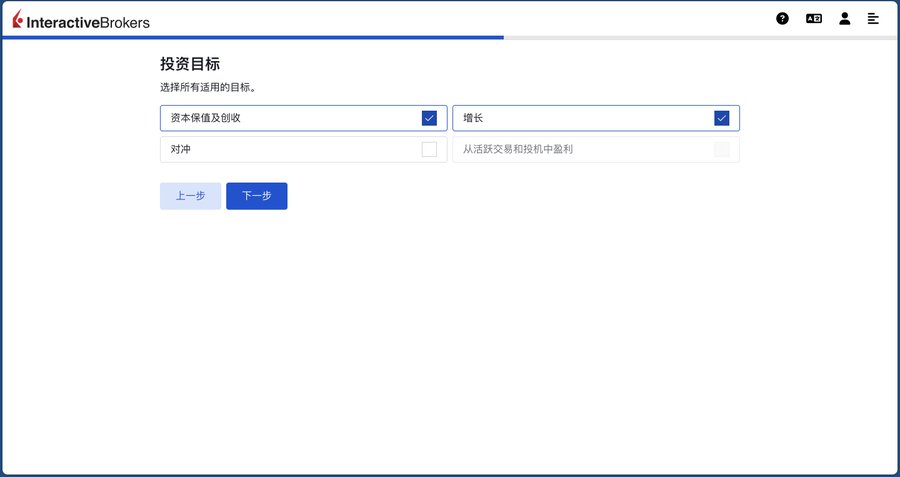Open the user account profile icon
The height and width of the screenshot is (477, 900).
(x=844, y=18)
